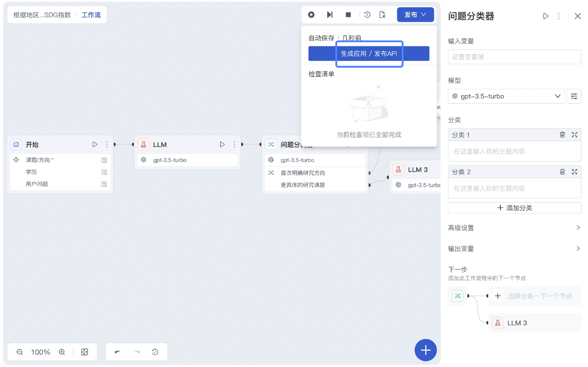Click the stop execution square icon

coord(348,15)
